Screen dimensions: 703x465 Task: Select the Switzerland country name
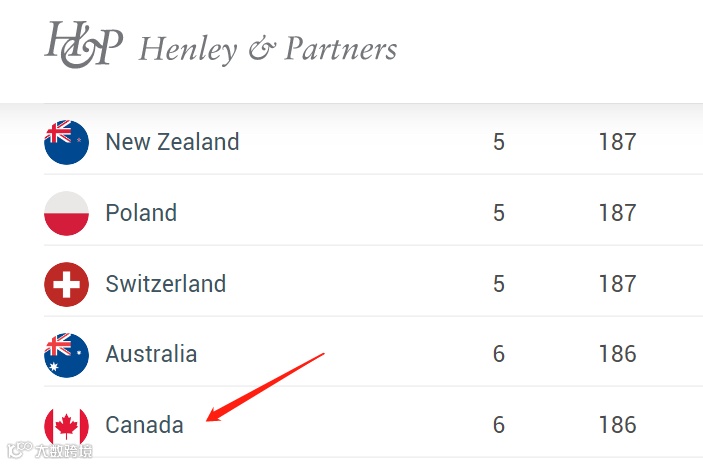pyautogui.click(x=166, y=284)
